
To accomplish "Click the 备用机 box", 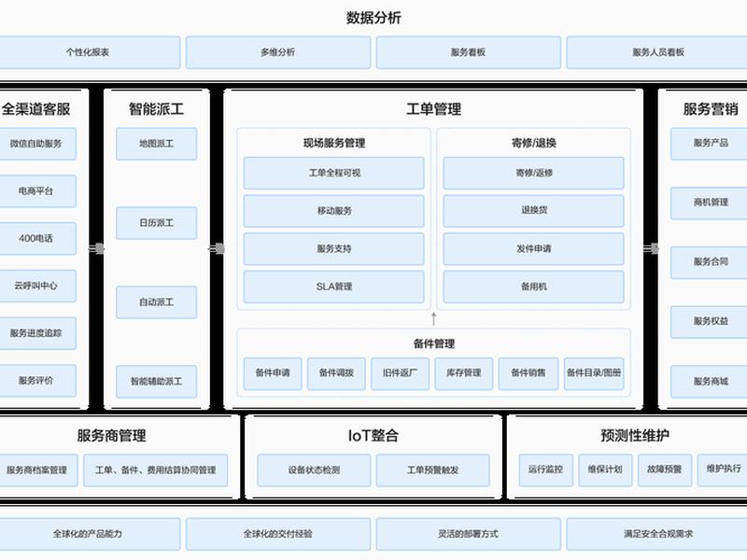I will [x=533, y=287].
